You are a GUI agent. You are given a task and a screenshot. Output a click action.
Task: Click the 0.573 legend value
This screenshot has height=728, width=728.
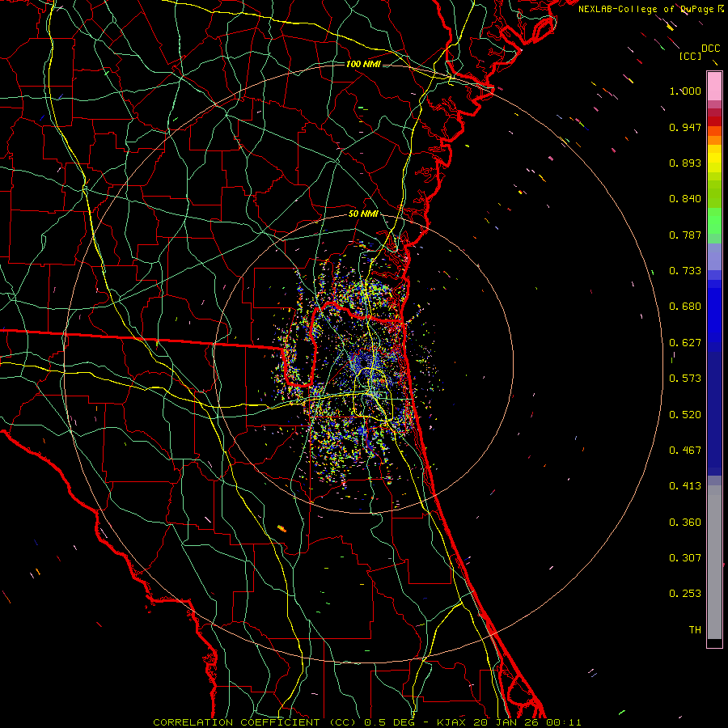(685, 379)
